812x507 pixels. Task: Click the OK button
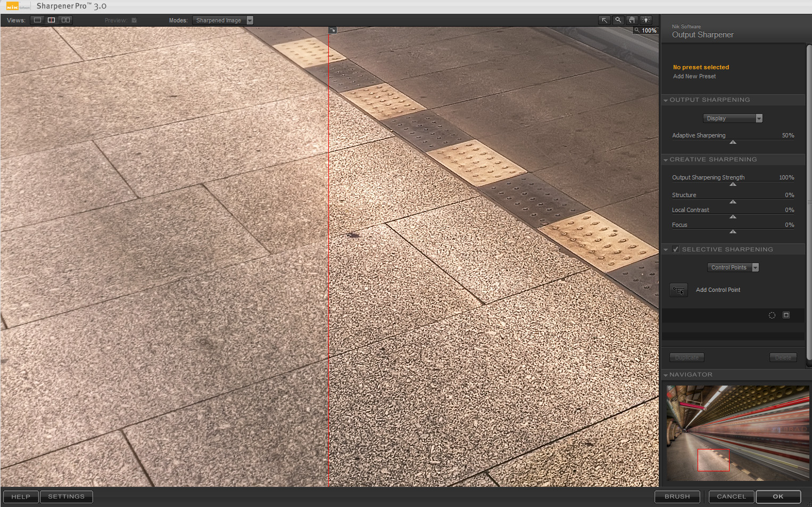coord(778,496)
